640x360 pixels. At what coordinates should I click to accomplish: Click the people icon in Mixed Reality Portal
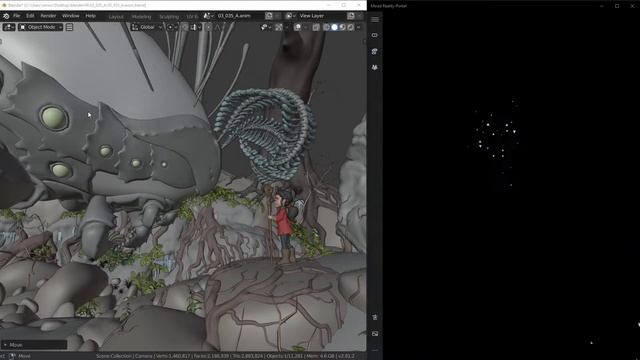coord(375,67)
